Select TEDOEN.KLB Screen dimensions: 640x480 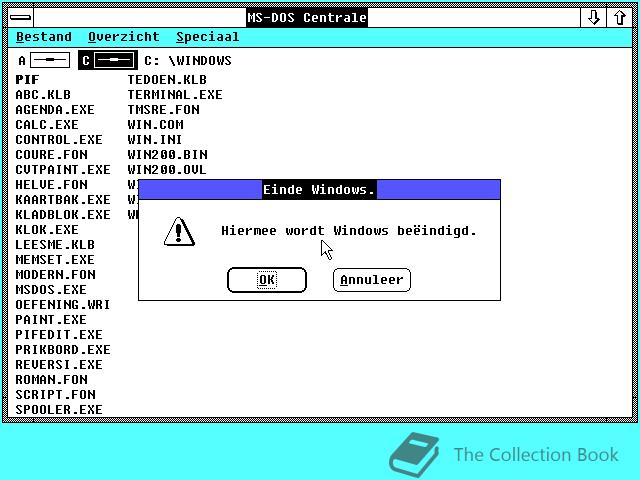[167, 80]
